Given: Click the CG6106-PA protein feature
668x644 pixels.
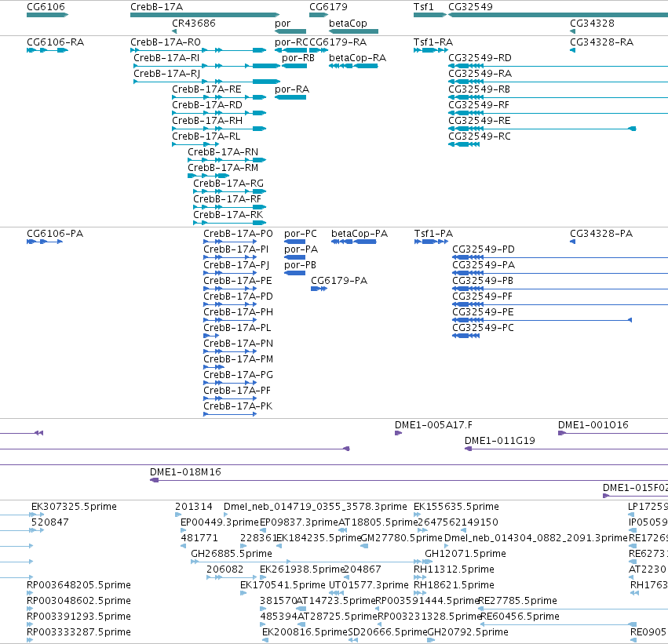Looking at the screenshot, I should pos(45,242).
